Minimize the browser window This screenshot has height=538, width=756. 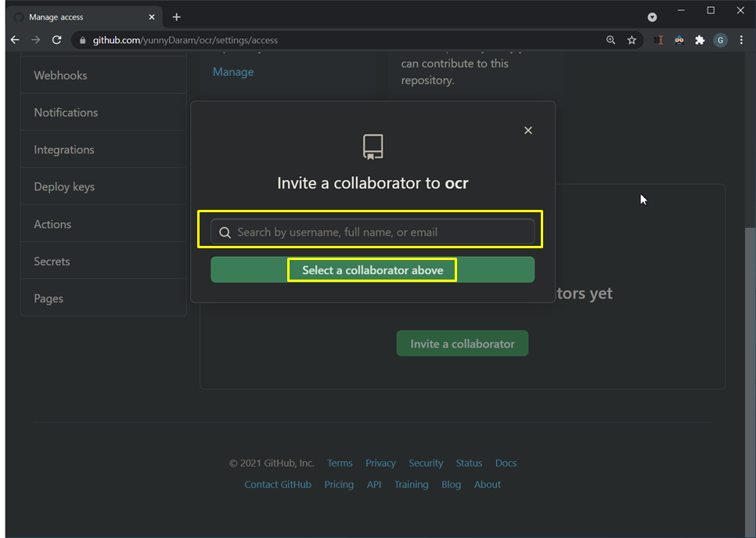click(681, 10)
